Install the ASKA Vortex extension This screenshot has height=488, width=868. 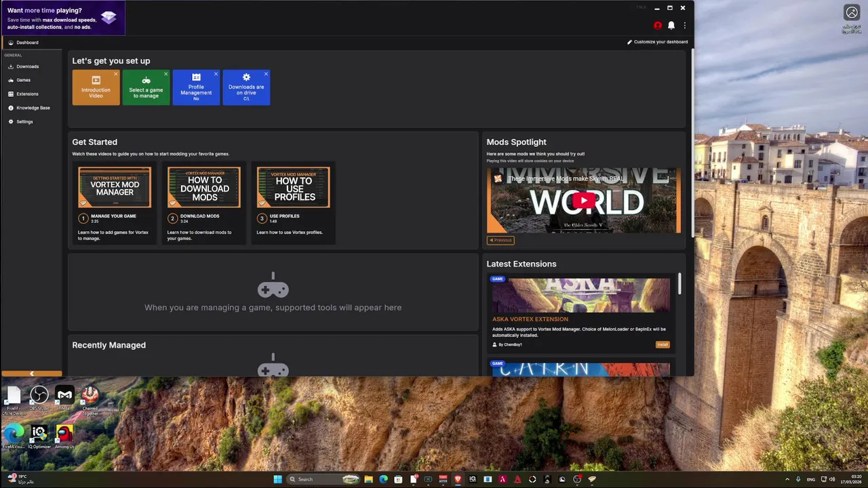tap(663, 344)
